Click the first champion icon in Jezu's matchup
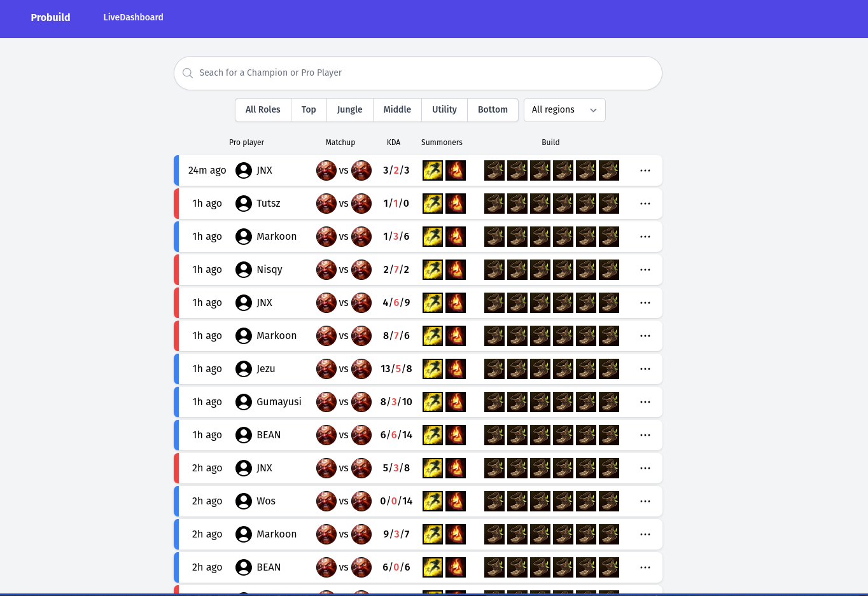868x596 pixels. pyautogui.click(x=326, y=369)
